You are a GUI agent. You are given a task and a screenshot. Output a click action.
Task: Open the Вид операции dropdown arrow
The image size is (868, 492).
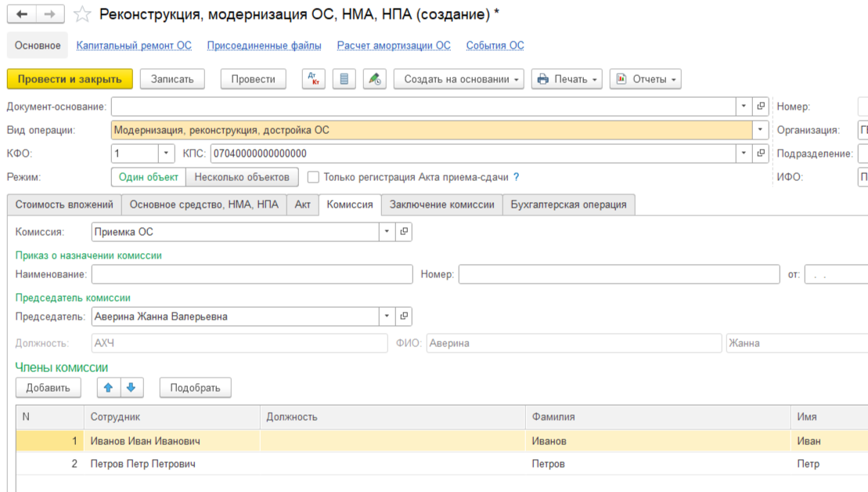(760, 130)
